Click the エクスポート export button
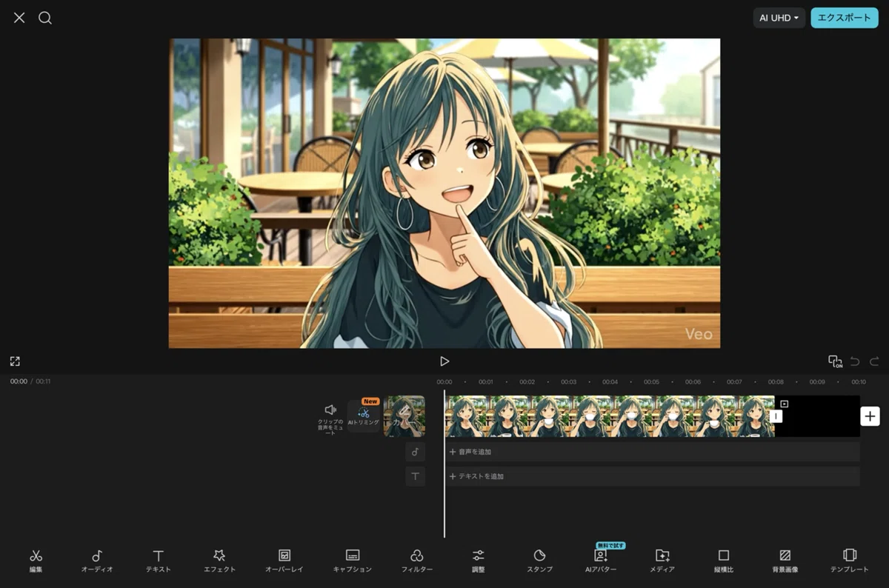Image resolution: width=889 pixels, height=588 pixels. tap(845, 18)
